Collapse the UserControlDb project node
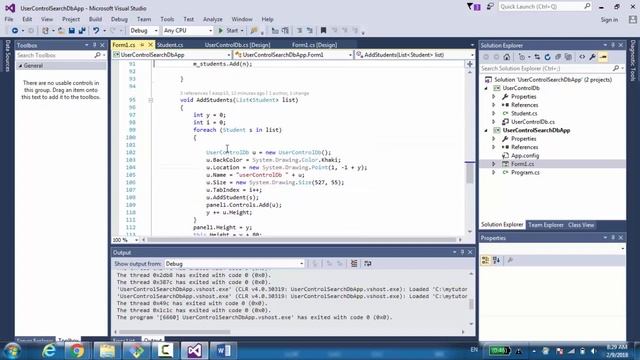 (486, 88)
